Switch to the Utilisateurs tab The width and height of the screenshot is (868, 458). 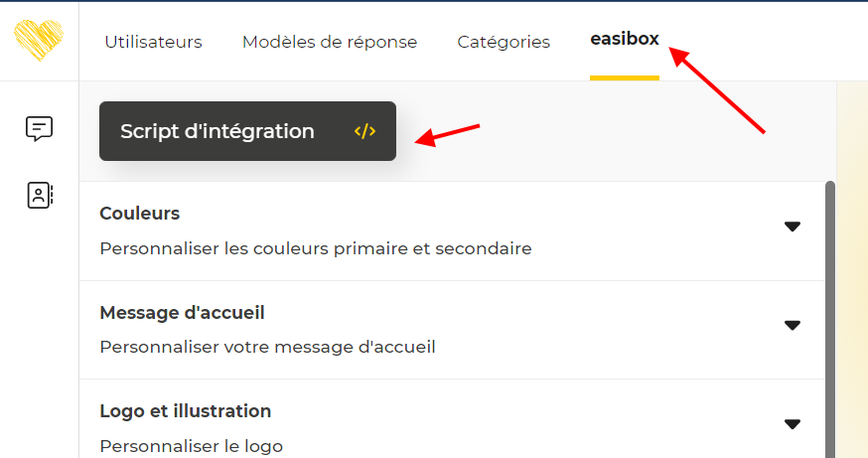[x=153, y=42]
